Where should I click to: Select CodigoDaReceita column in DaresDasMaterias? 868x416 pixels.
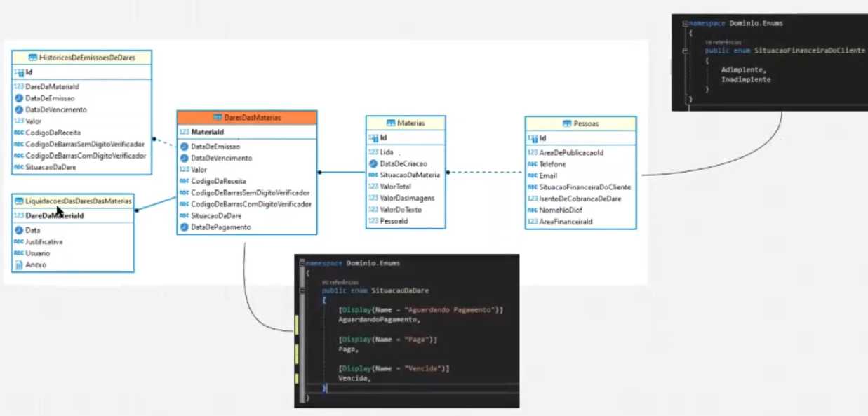247,181
